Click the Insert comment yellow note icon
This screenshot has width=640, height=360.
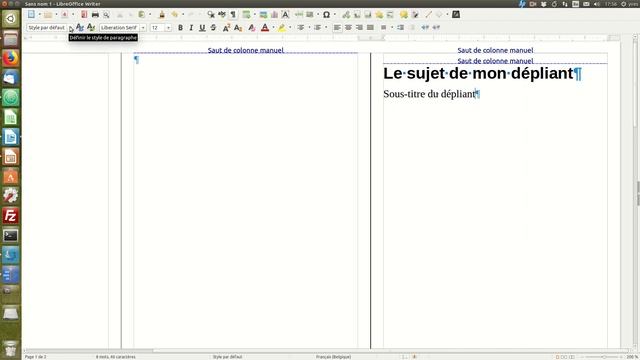coord(404,15)
